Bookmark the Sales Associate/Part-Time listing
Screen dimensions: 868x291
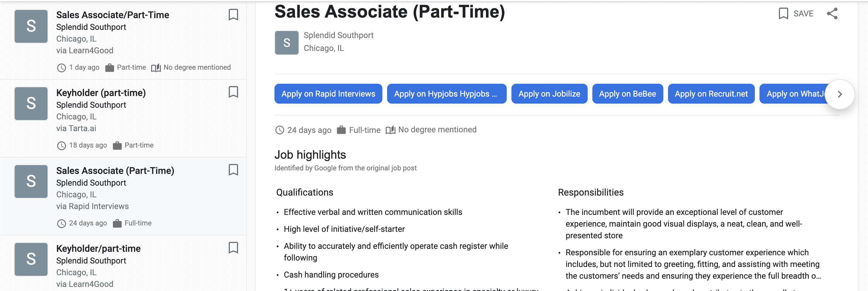(233, 15)
